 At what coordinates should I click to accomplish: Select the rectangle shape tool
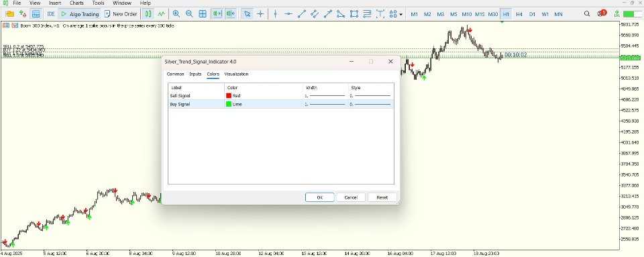(x=354, y=14)
